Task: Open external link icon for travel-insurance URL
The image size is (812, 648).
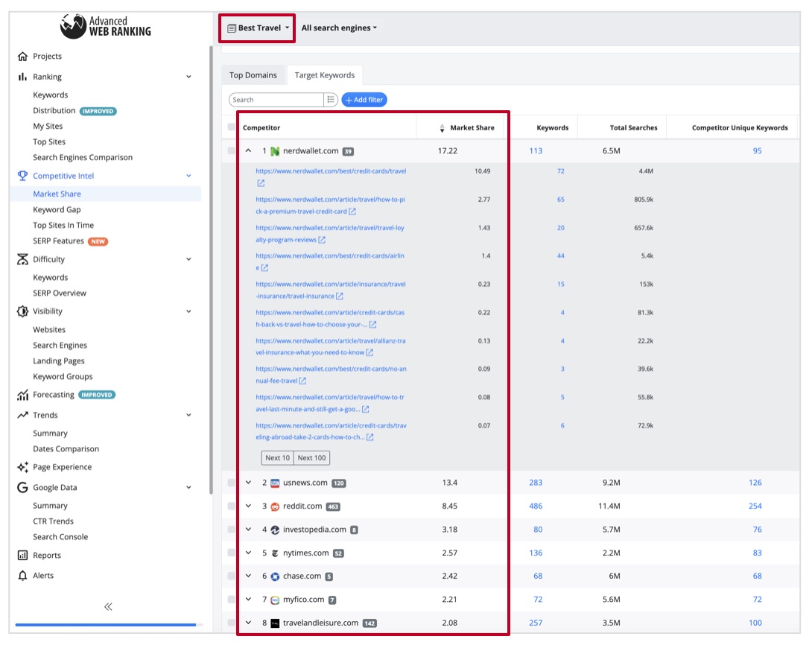Action: [339, 296]
